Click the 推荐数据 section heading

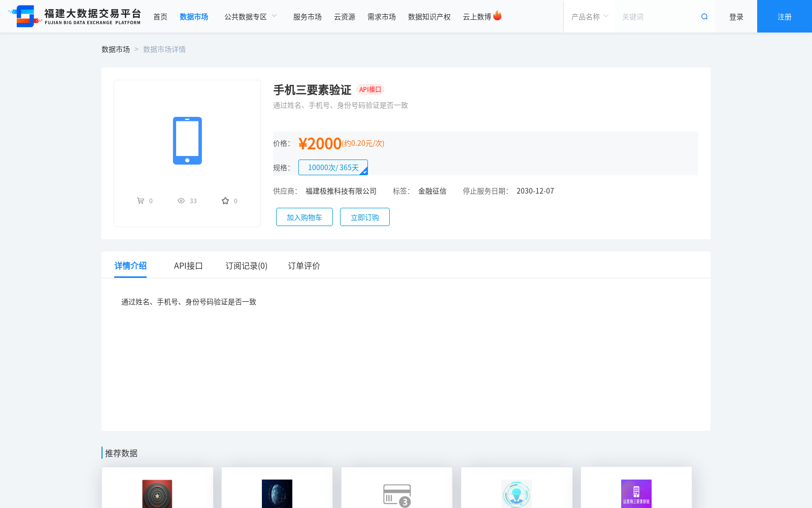(x=121, y=453)
